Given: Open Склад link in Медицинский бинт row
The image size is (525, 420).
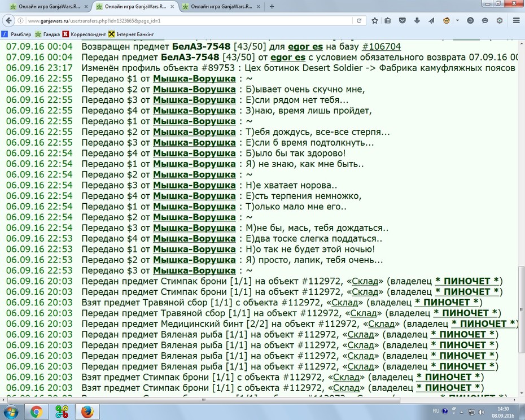Looking at the screenshot, I should (381, 324).
